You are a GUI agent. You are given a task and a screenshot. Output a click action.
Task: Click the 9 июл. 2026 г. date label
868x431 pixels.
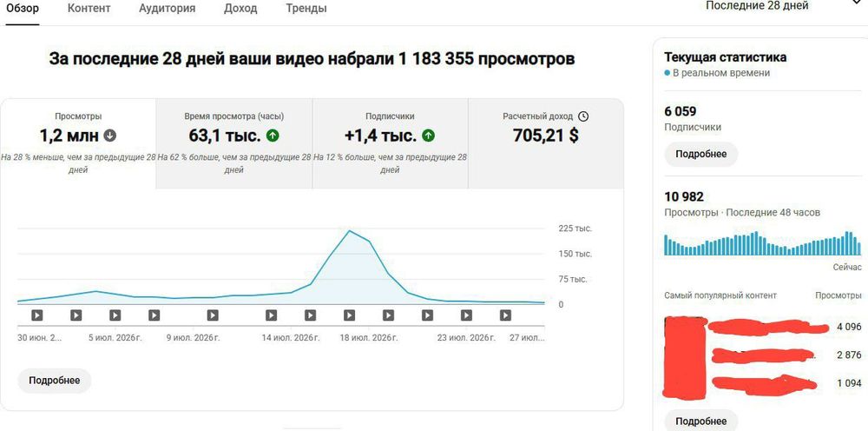pos(194,337)
